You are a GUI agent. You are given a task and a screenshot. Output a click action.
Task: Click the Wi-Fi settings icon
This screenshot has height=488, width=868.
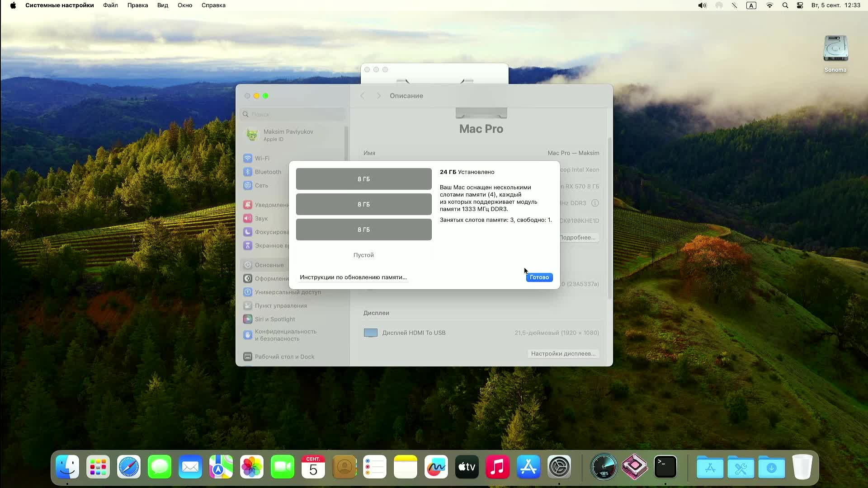coord(248,158)
